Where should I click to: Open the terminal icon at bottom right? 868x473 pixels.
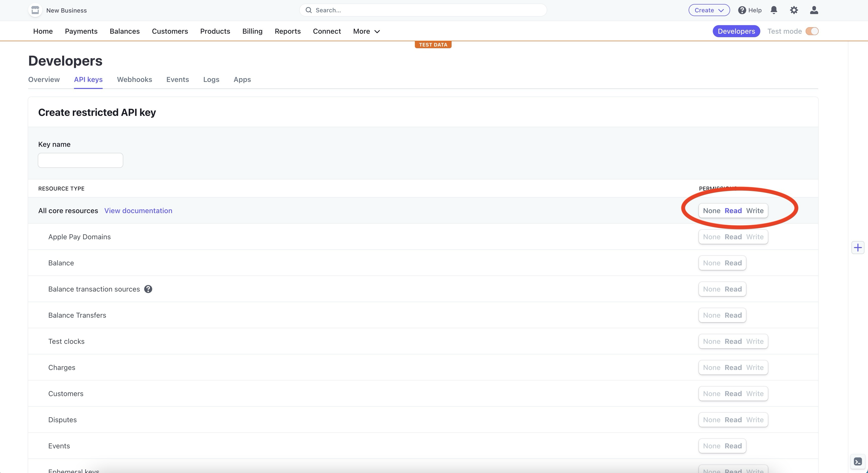[858, 461]
